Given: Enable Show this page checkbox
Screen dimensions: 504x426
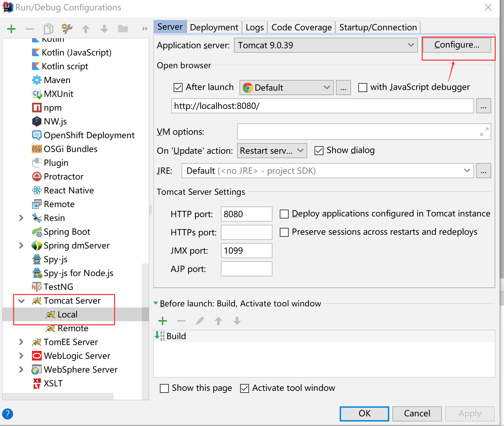Looking at the screenshot, I should coord(164,388).
